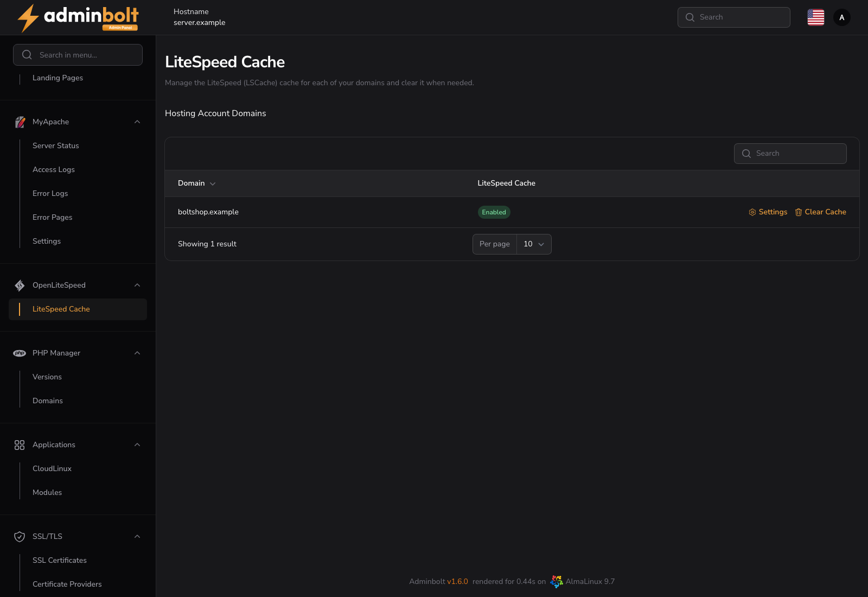This screenshot has width=868, height=597.
Task: Collapse the PHP Manager menu section
Action: 137,353
